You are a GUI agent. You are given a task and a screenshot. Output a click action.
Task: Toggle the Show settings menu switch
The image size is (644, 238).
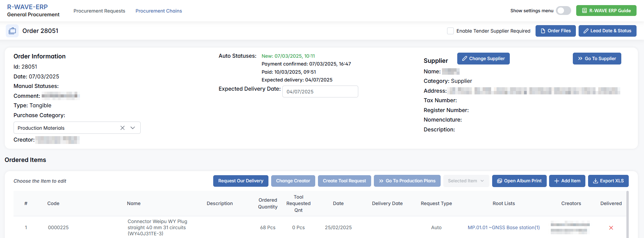[563, 11]
